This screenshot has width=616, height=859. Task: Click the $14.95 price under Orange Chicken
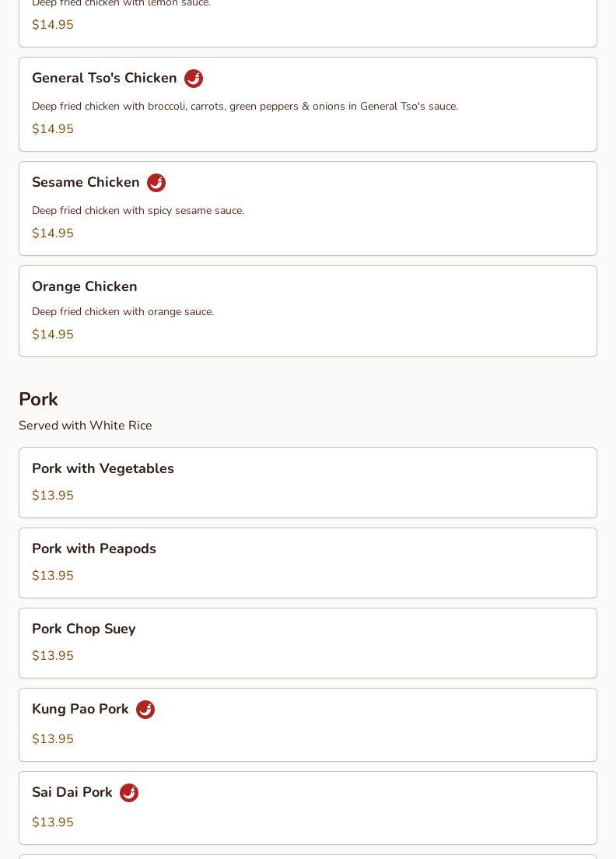pyautogui.click(x=53, y=335)
